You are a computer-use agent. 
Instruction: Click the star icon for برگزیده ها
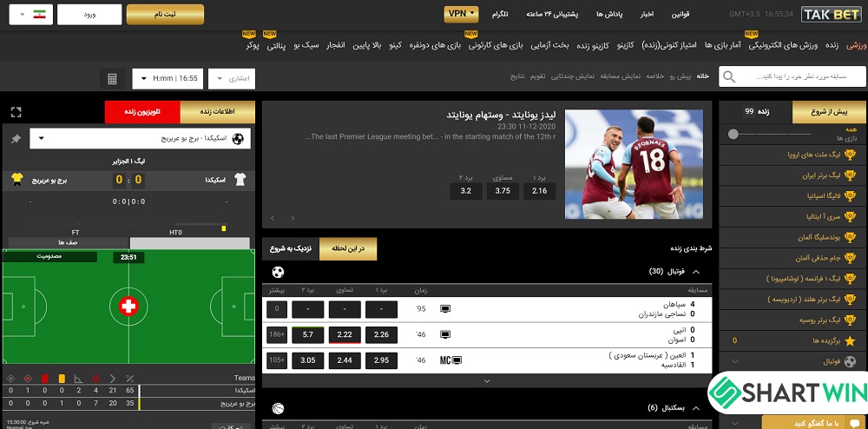pos(851,340)
